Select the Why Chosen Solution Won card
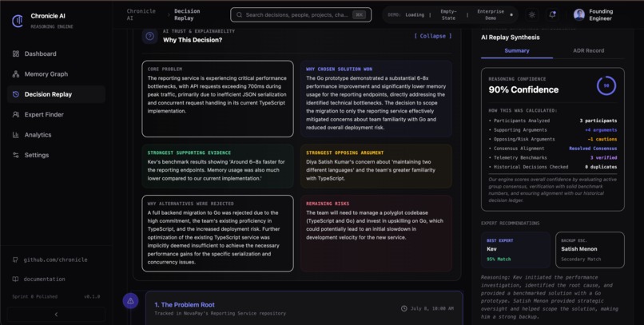This screenshot has width=644, height=325. [x=376, y=99]
